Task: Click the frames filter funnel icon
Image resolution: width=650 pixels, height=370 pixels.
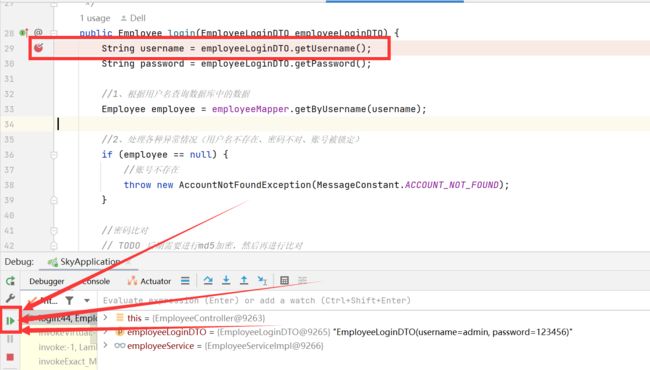Action: 69,300
